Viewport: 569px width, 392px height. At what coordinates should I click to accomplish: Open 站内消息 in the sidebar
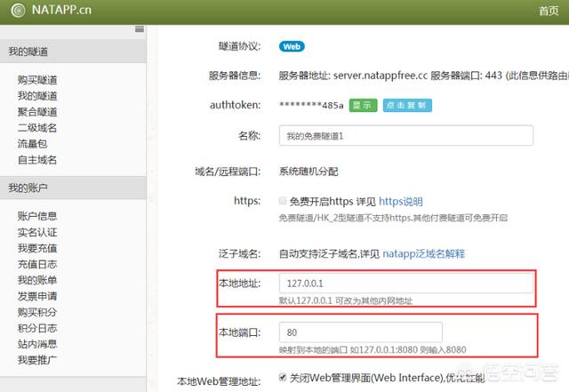point(37,344)
